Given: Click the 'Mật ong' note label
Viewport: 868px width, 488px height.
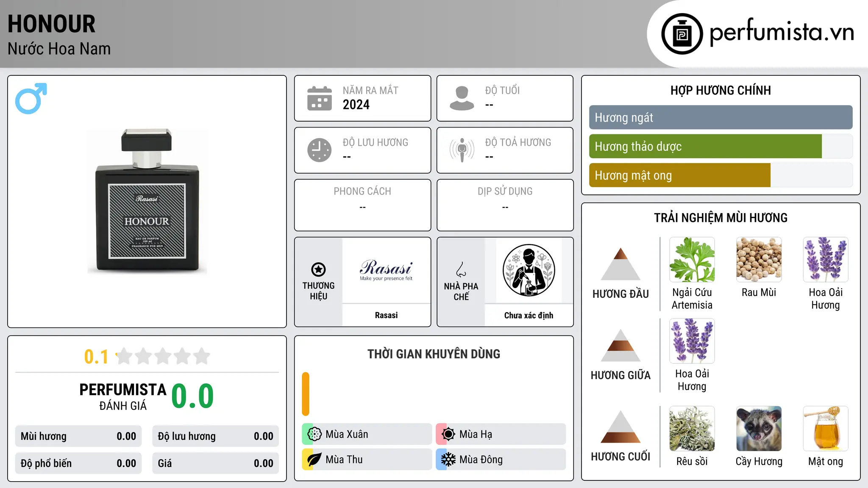Looking at the screenshot, I should click(826, 461).
